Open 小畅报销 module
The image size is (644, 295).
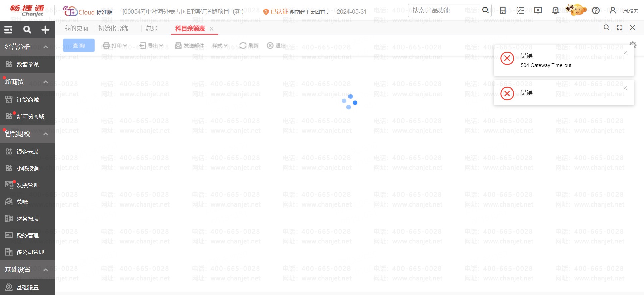click(x=27, y=168)
